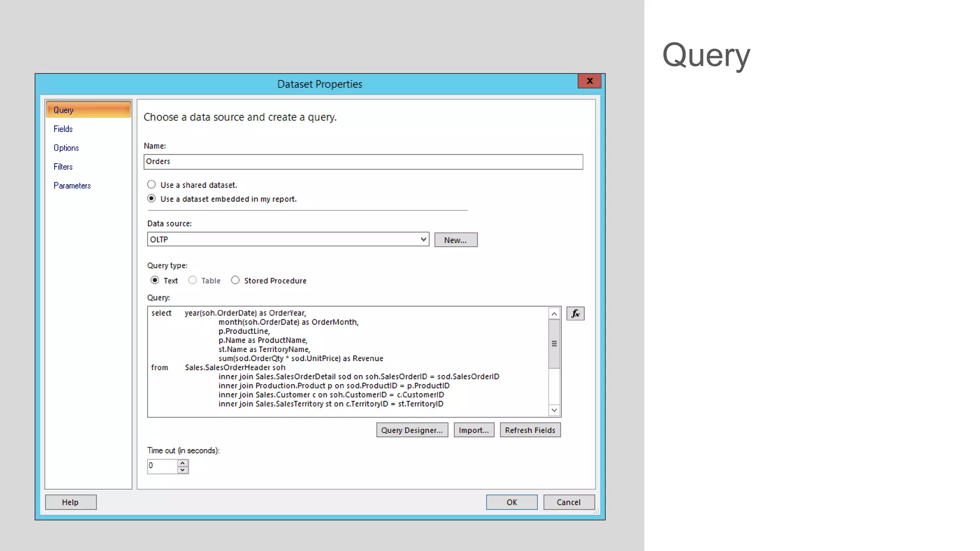Click the query box scroll up arrow
The image size is (980, 551).
coord(554,314)
